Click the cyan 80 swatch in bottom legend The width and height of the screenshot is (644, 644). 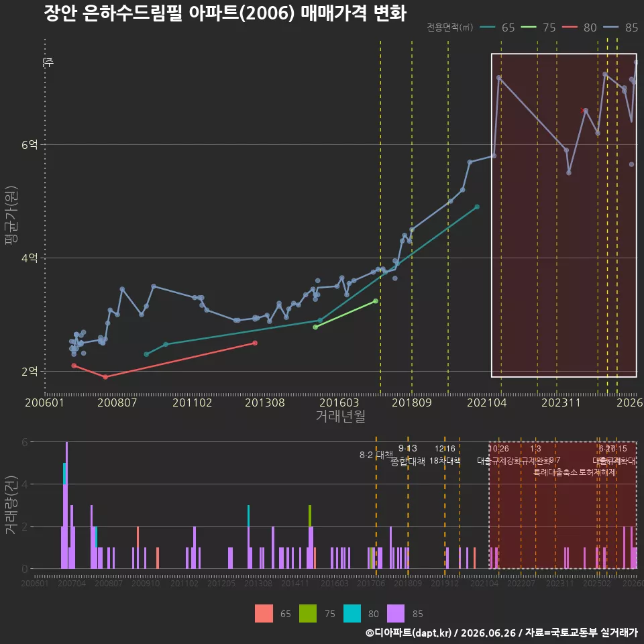coord(352,614)
